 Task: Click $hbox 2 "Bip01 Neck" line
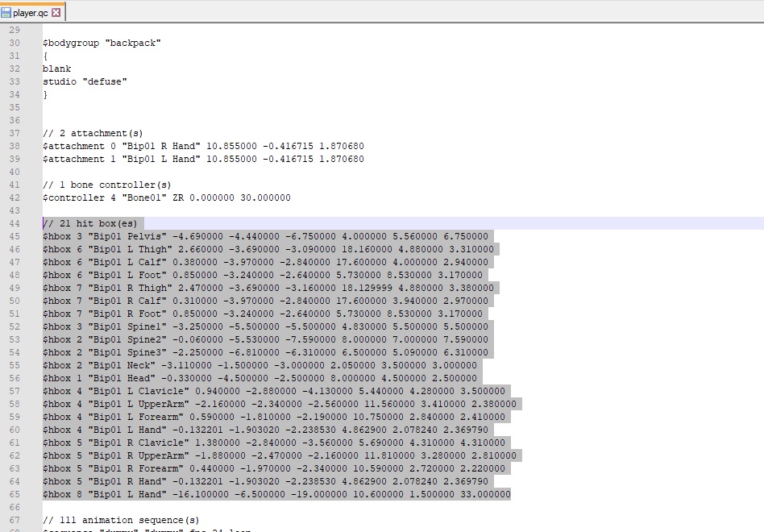pyautogui.click(x=260, y=365)
